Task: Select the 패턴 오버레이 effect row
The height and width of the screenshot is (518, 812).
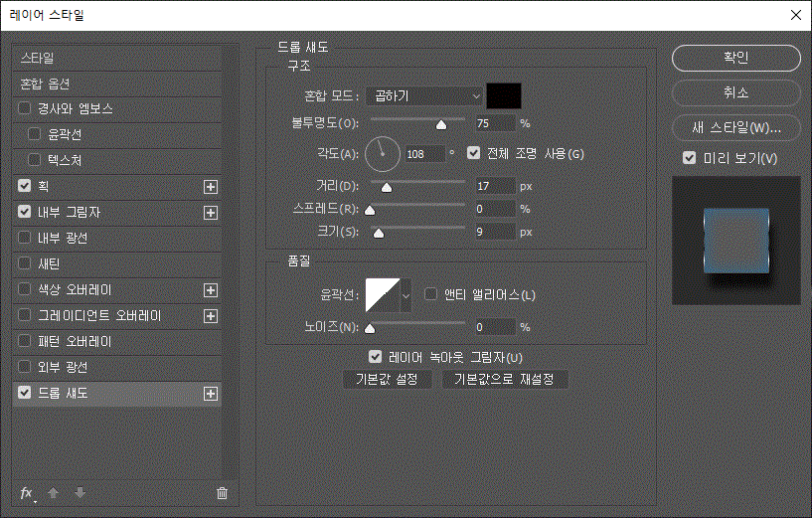Action: pyautogui.click(x=117, y=341)
